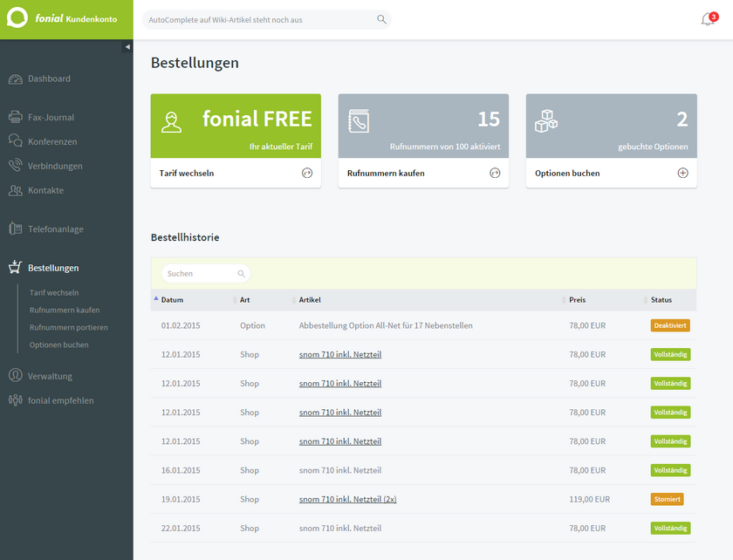Viewport: 733px width, 560px height.
Task: Go to Telefonanlage in the sidebar
Action: point(55,229)
